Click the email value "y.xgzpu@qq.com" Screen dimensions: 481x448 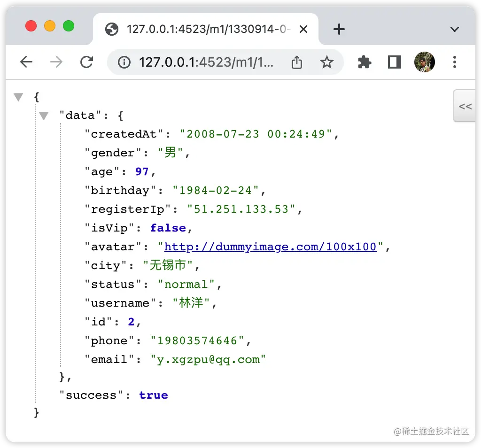click(x=208, y=360)
